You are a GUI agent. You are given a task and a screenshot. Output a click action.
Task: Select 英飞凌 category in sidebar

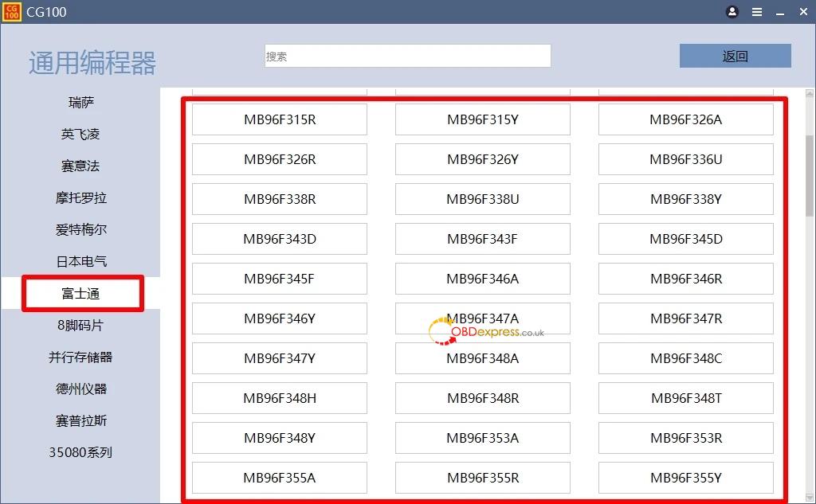(80, 135)
